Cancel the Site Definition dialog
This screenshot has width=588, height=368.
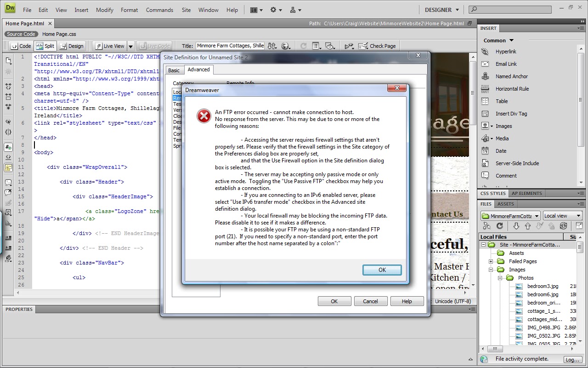coord(370,301)
